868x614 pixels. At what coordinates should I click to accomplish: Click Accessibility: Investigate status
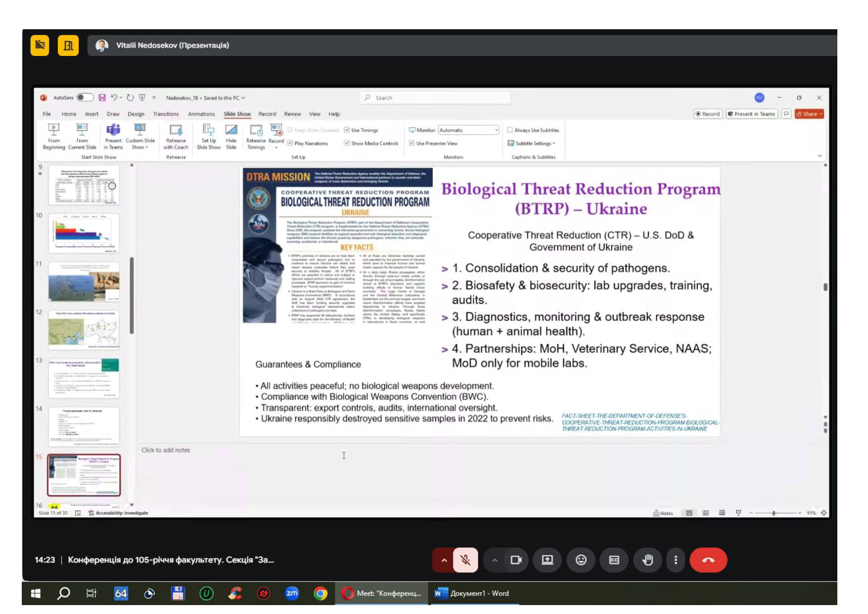pyautogui.click(x=118, y=513)
